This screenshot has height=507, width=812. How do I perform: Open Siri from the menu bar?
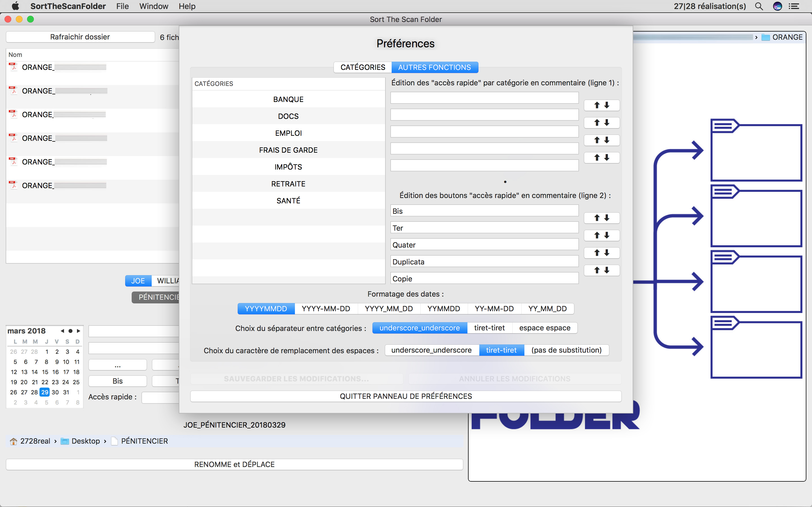[x=777, y=6]
